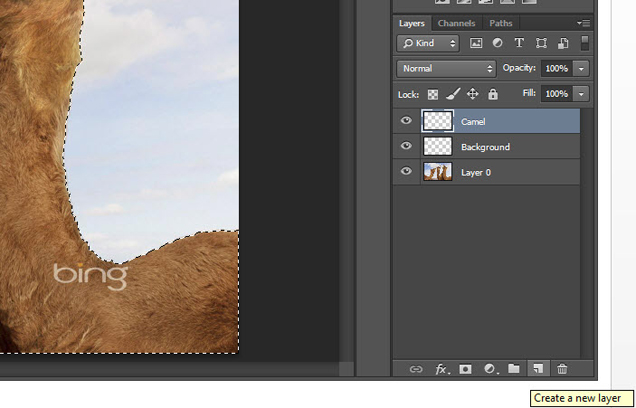The image size is (636, 408).
Task: Open the Opacity slider dropdown arrow
Action: (x=581, y=69)
